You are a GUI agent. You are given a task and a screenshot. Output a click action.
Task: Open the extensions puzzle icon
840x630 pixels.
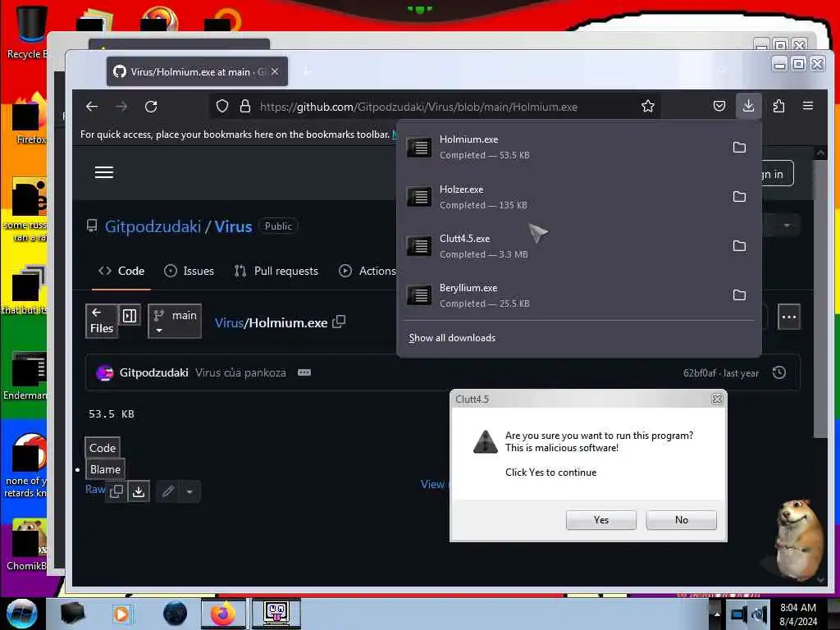click(779, 107)
